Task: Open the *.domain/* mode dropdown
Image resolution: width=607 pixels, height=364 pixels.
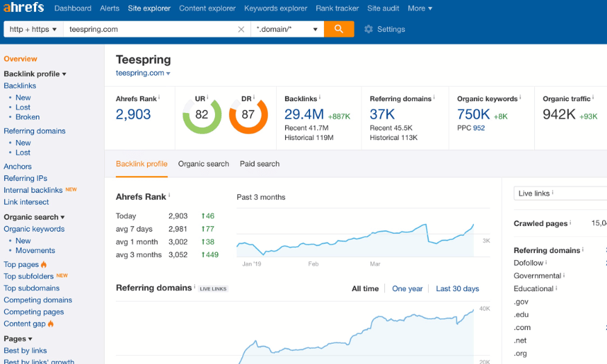Action: click(x=287, y=29)
